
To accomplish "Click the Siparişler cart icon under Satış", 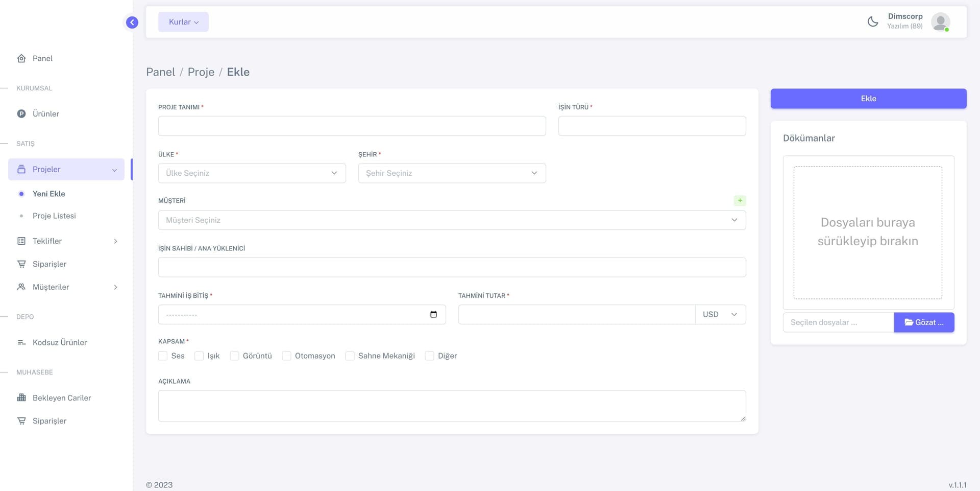I will point(21,264).
